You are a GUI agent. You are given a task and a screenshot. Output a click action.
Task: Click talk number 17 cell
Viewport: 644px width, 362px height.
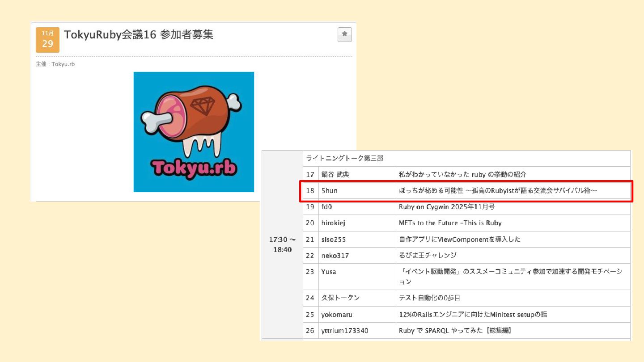click(x=310, y=175)
